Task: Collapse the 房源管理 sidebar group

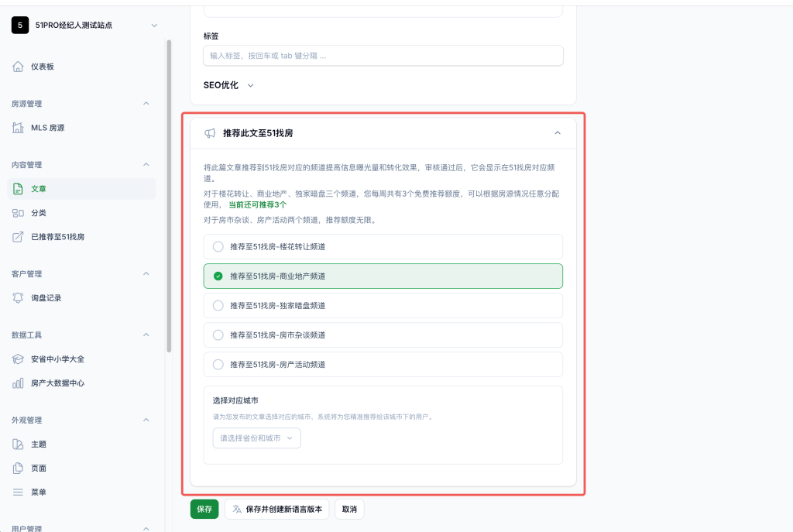Action: click(146, 104)
